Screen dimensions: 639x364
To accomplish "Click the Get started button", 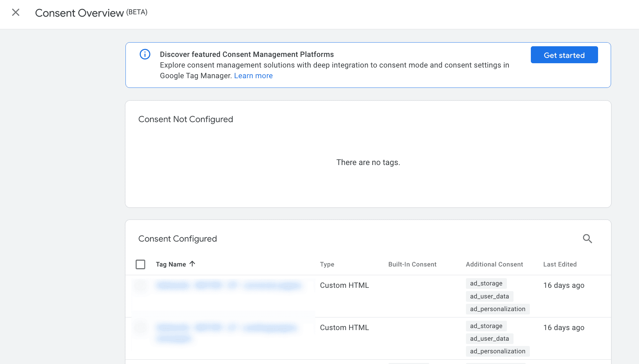I will (564, 55).
